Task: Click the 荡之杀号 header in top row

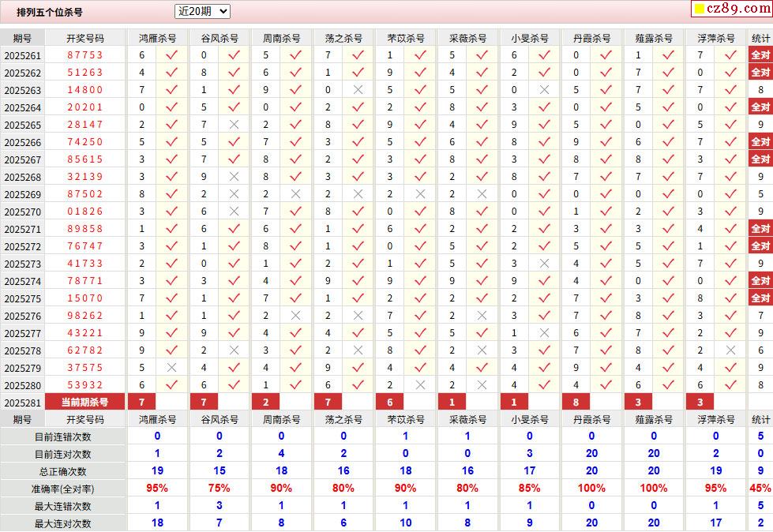Action: [343, 38]
